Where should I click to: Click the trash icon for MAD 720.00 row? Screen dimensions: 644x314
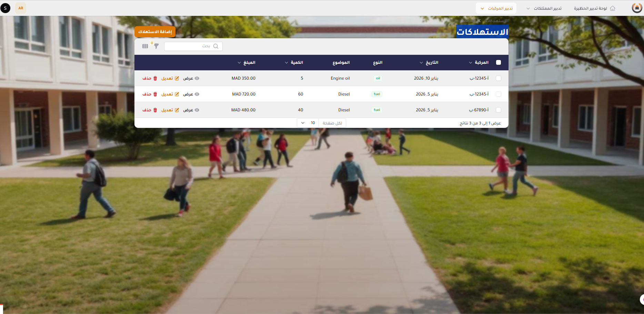click(x=155, y=94)
